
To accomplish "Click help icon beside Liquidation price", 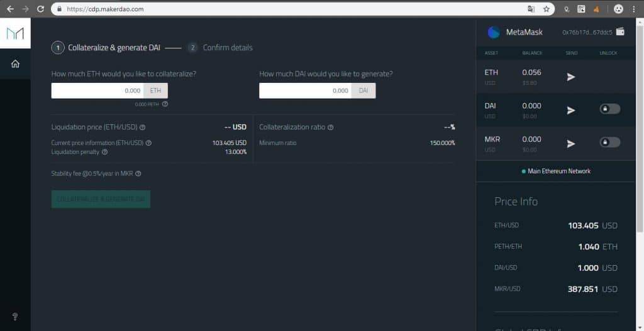I will [143, 128].
